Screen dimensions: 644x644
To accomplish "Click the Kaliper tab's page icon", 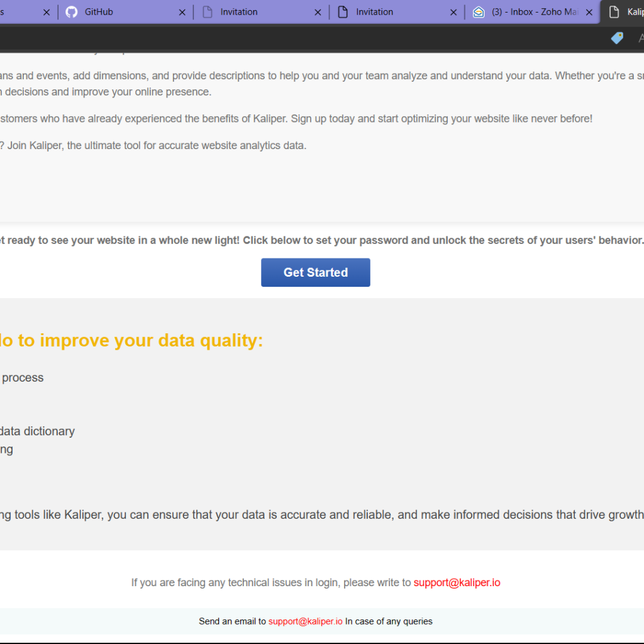I will pos(614,12).
